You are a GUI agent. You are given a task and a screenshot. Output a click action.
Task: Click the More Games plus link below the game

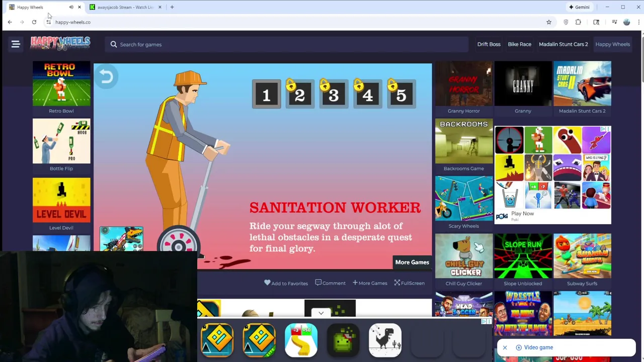(x=370, y=283)
